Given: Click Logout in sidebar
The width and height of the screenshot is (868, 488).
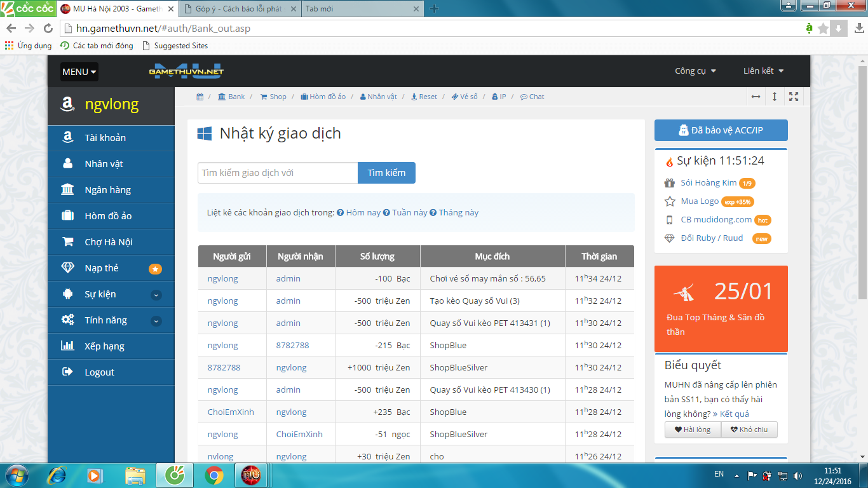Looking at the screenshot, I should tap(111, 372).
